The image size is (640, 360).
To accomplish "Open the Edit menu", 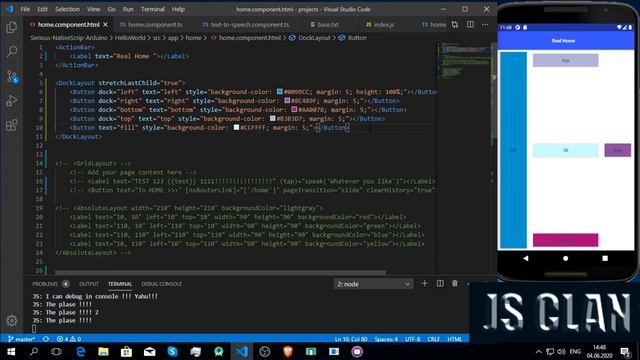I will [42, 9].
